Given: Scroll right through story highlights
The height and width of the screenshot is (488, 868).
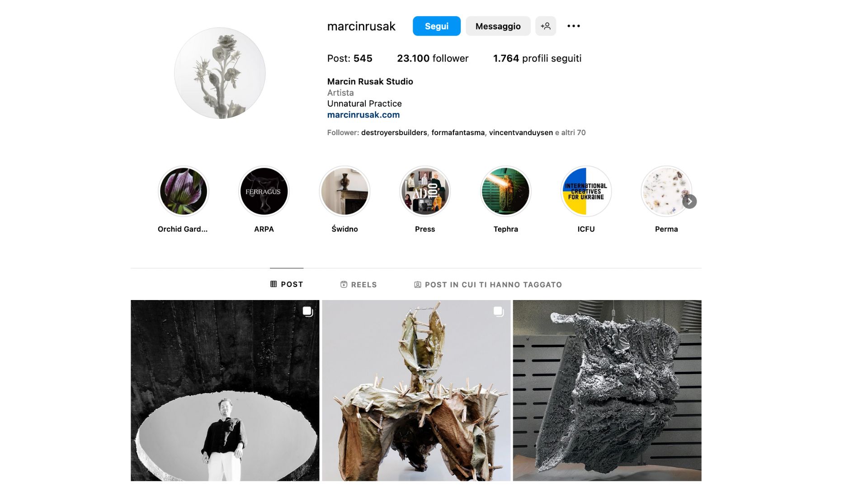Looking at the screenshot, I should (x=690, y=201).
